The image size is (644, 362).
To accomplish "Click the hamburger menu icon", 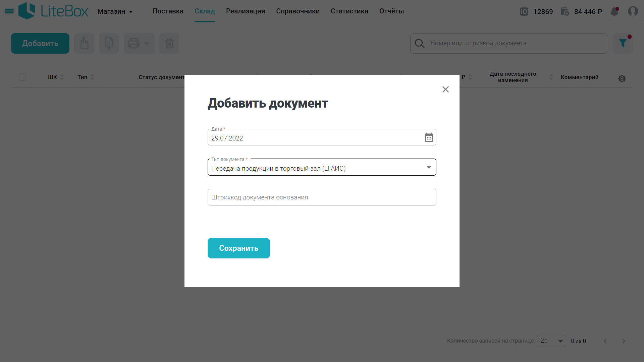I will (9, 11).
